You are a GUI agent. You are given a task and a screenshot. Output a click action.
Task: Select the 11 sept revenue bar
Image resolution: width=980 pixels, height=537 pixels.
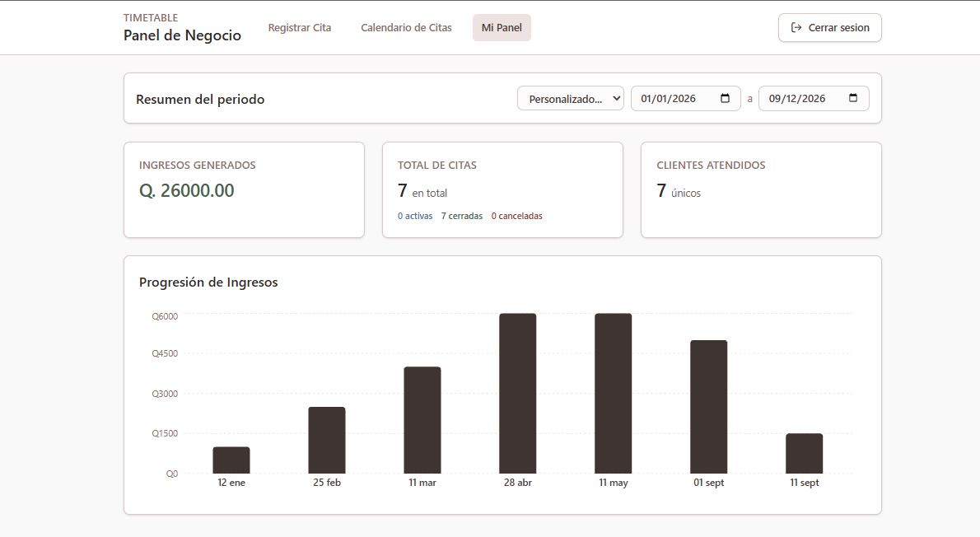[805, 453]
